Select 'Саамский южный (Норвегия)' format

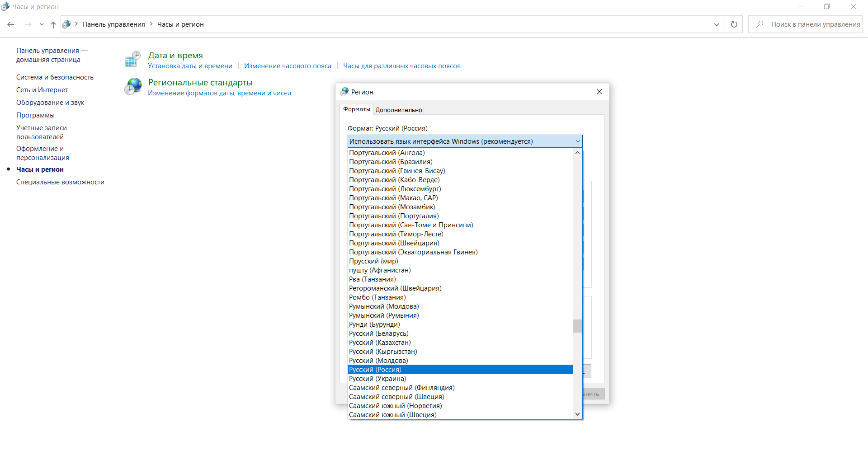pos(460,406)
